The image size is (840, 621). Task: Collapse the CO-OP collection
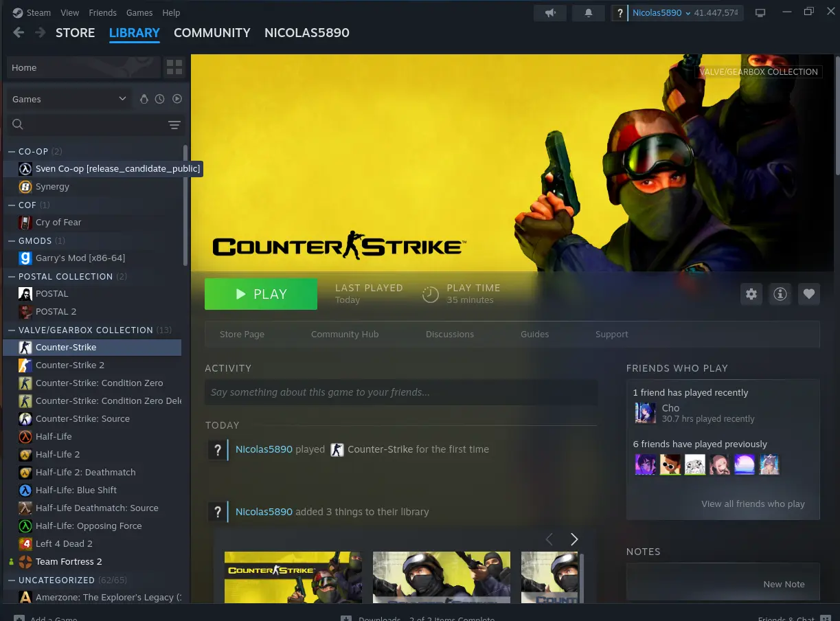11,151
